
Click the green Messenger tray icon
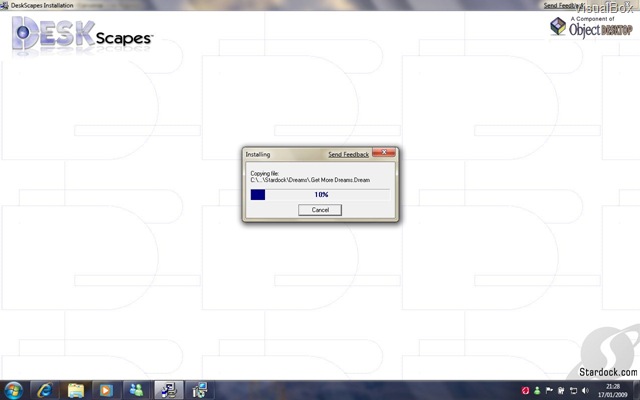[x=537, y=391]
